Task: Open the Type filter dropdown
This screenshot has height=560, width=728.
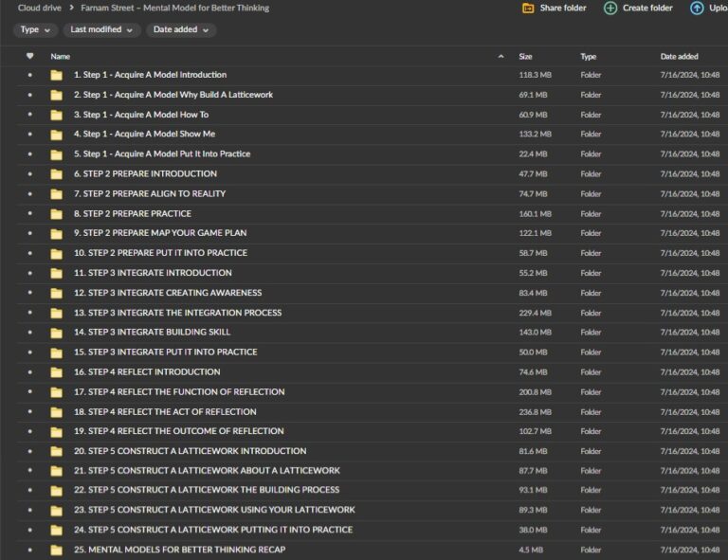Action: 35,30
